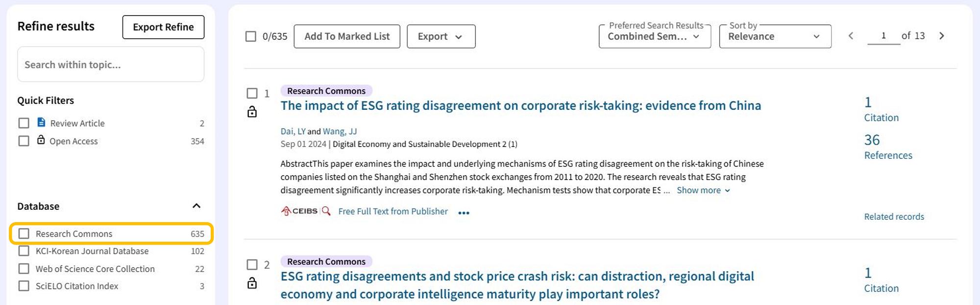Click the Add To Marked List button
980x305 pixels.
click(x=347, y=36)
